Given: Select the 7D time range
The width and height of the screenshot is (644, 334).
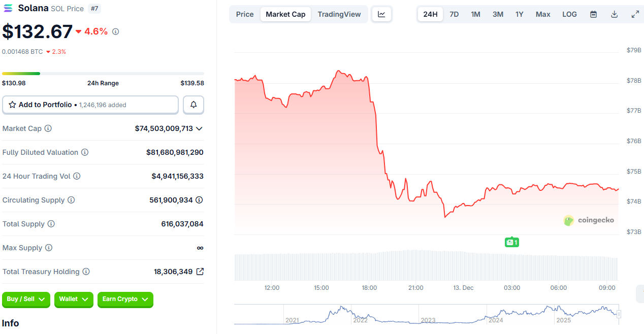Looking at the screenshot, I should coord(454,14).
